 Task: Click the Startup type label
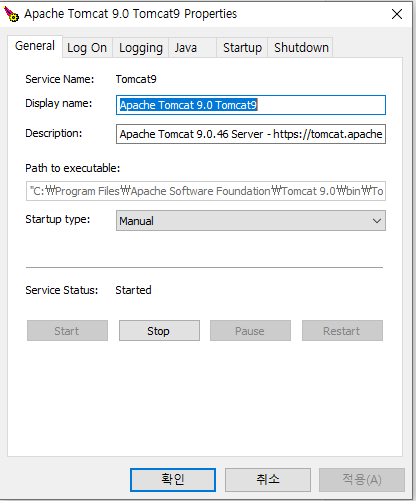58,219
